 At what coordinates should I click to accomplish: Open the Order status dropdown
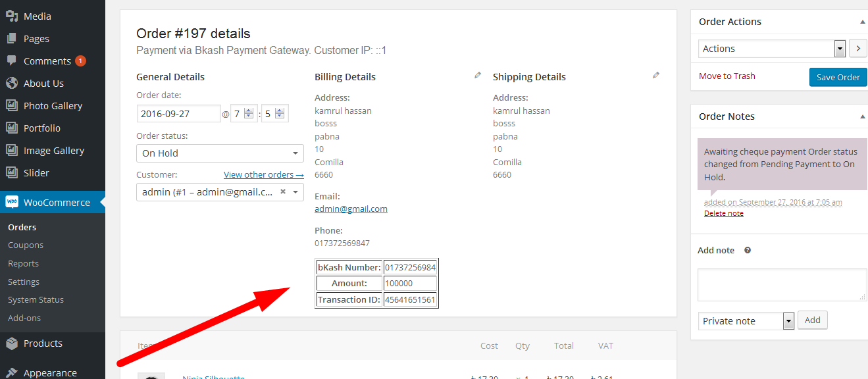coord(220,153)
